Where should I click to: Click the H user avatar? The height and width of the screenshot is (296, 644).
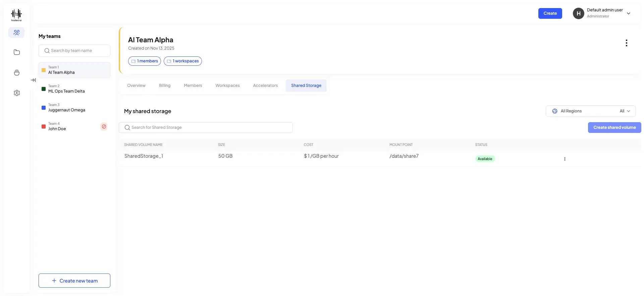[x=578, y=13]
